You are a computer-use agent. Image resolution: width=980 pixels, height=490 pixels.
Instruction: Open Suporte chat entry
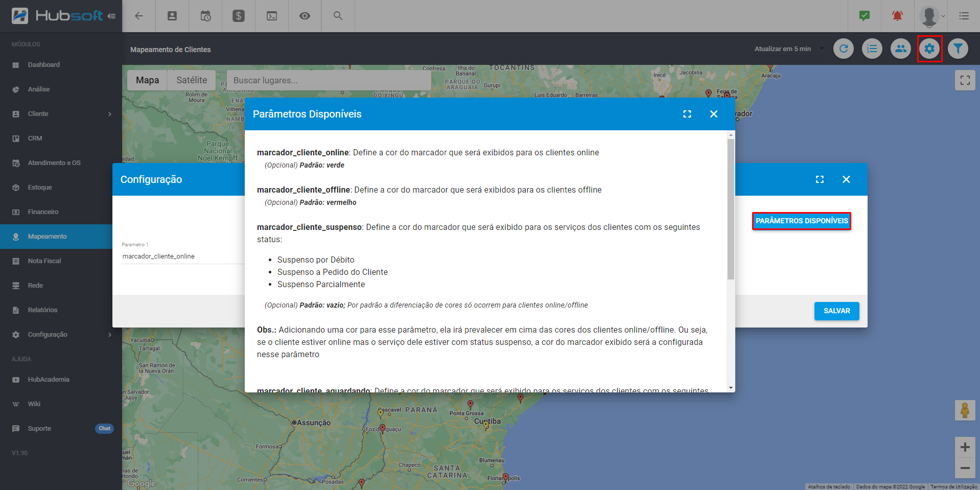click(61, 429)
